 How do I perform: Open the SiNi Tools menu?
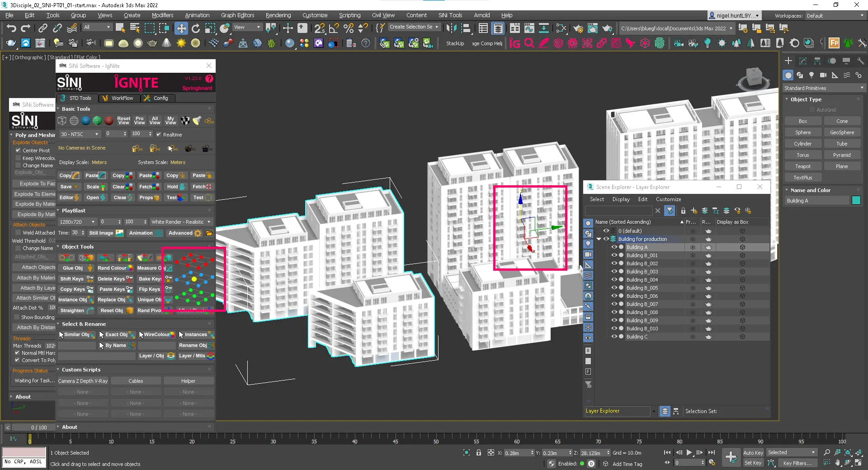[450, 15]
